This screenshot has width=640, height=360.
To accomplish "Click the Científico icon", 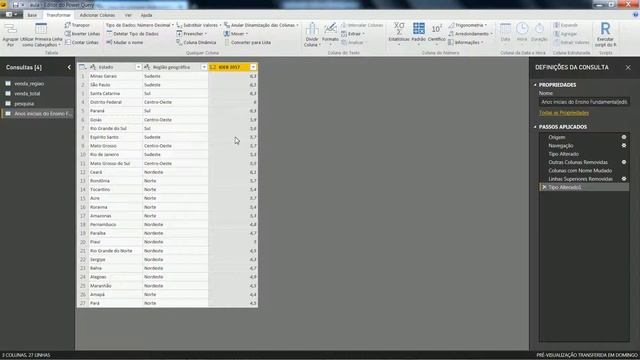I will click(436, 29).
